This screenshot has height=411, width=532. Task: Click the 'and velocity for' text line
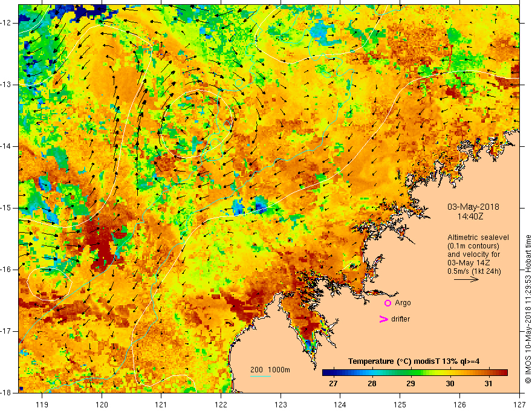point(473,254)
